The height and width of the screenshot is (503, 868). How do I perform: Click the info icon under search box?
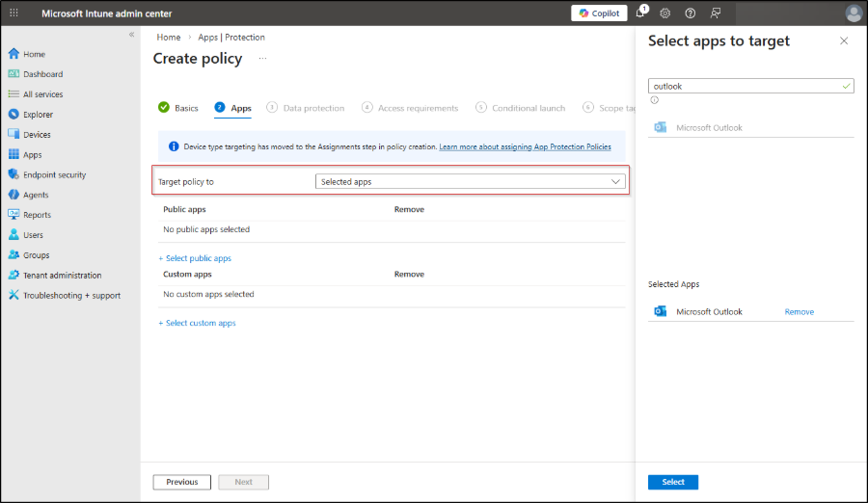[x=654, y=100]
